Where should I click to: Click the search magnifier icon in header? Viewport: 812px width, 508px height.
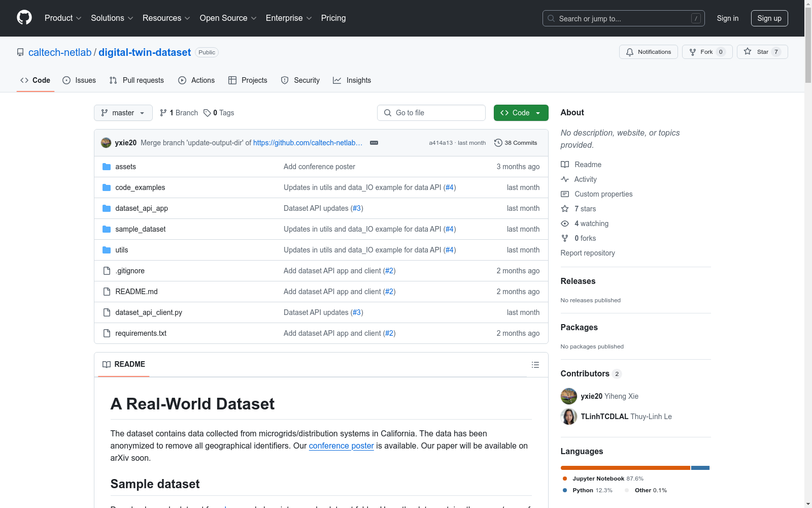(551, 18)
